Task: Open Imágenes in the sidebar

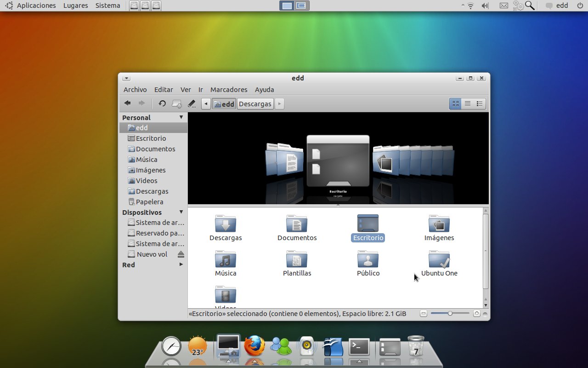Action: pos(153,170)
